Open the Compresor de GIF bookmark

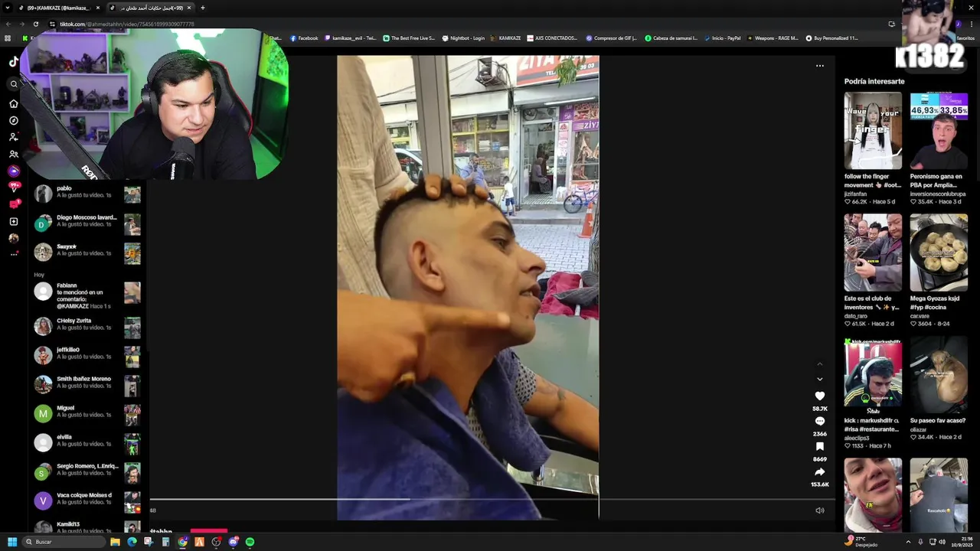click(611, 38)
